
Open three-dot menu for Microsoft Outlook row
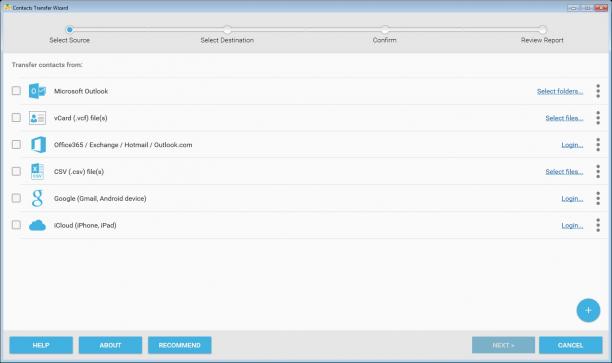pyautogui.click(x=598, y=91)
